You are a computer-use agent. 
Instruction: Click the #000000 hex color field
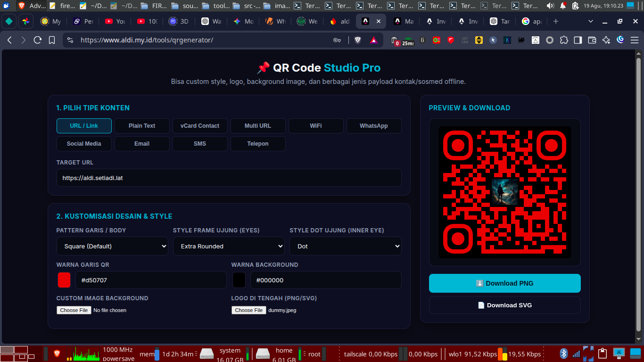coord(326,280)
